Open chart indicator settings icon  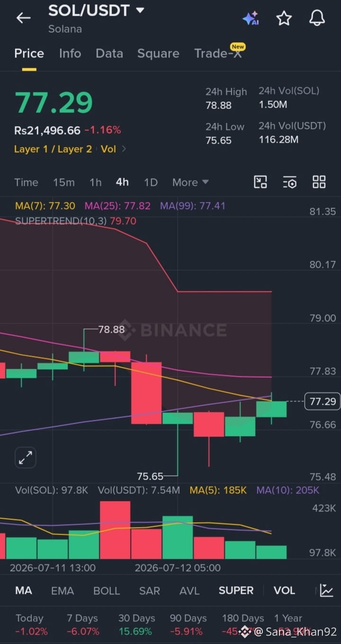click(289, 182)
